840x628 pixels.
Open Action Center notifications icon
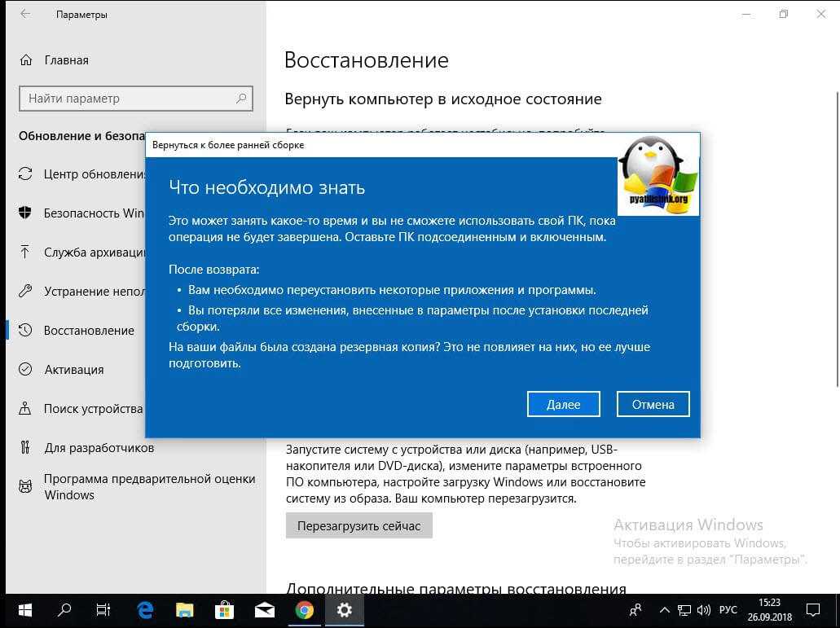tap(813, 610)
